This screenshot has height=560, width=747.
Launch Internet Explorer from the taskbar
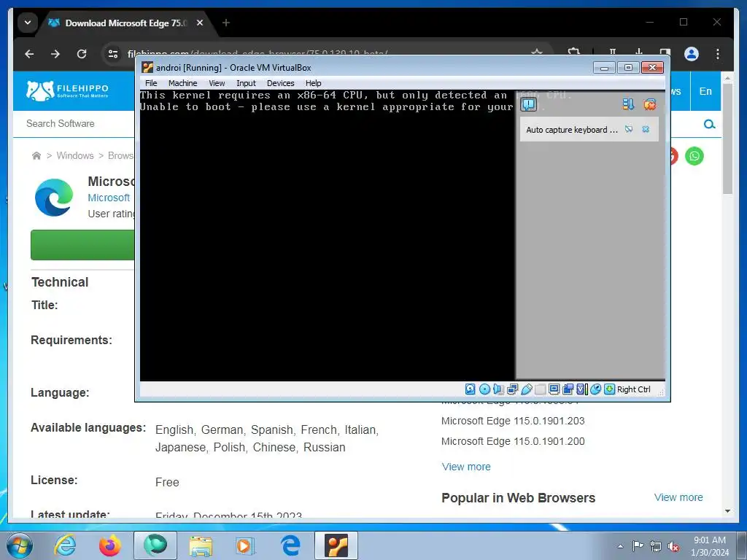(x=65, y=545)
